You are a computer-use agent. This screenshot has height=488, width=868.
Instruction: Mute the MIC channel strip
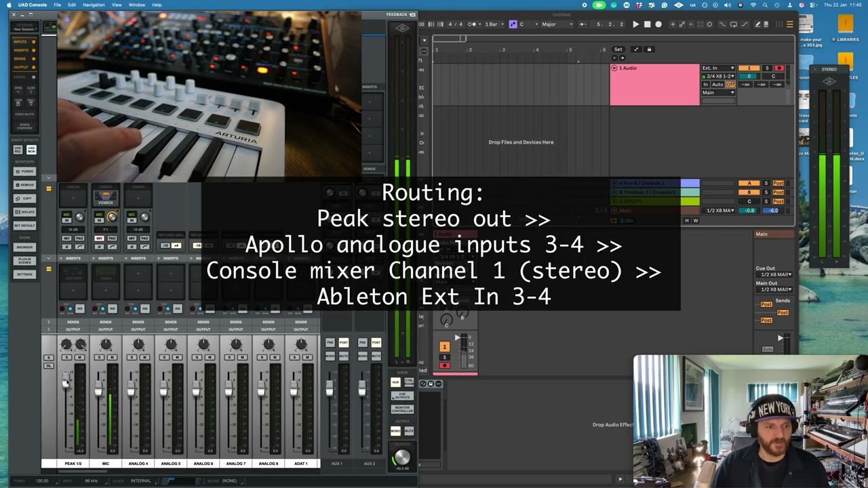112,357
